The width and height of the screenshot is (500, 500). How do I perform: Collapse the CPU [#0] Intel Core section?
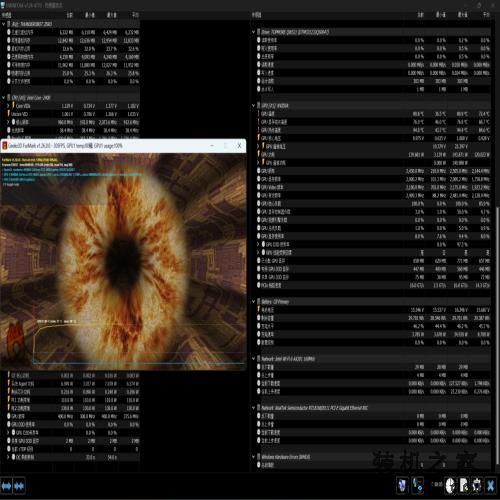click(4, 98)
